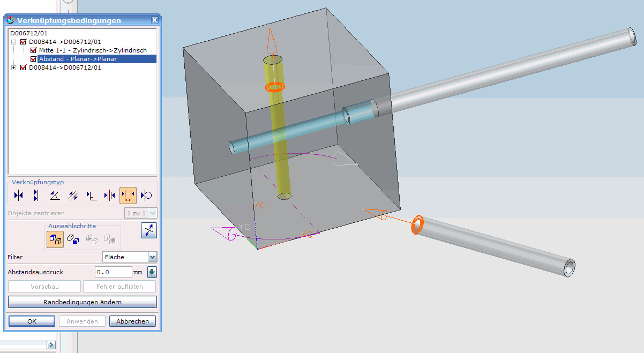This screenshot has height=353, width=644.
Task: Flip to the alternate solution arrow icon
Action: click(149, 230)
